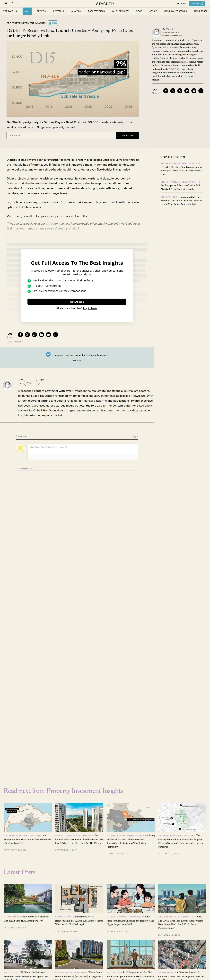Select the PRO tab in navigation
Viewport: 210px width, 980px height.
coord(27,11)
